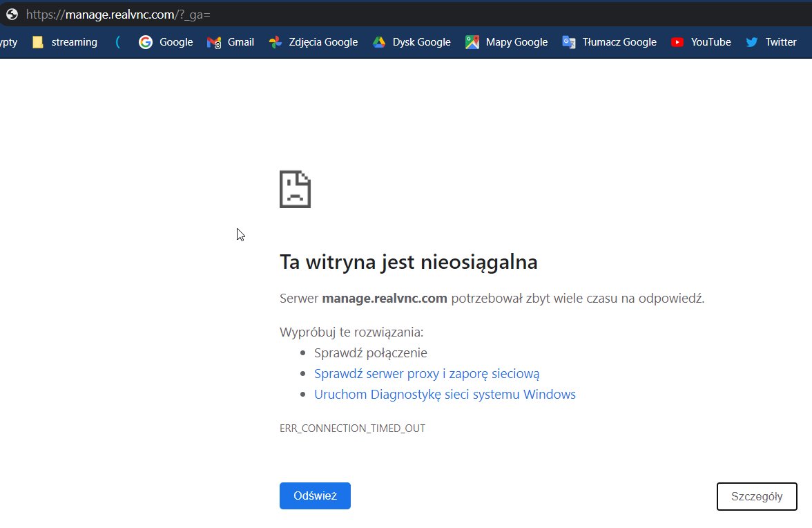
Task: Click the ERR_CONNECTION_TIMED_OUT error code text
Action: (x=352, y=428)
